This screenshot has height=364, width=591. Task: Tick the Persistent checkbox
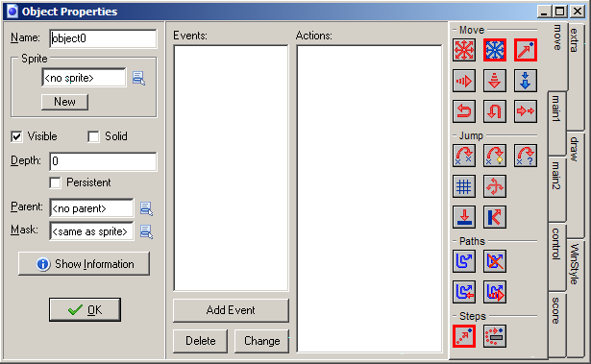[55, 182]
